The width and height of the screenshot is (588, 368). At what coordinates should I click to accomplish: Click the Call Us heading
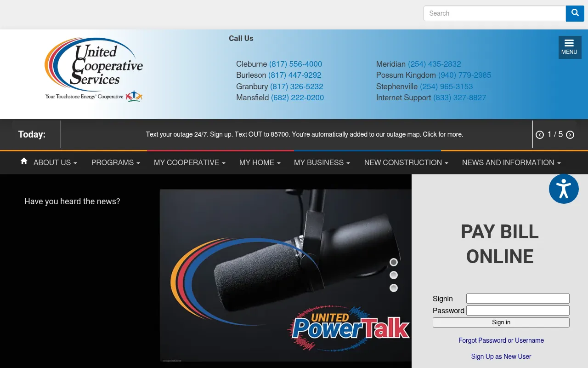pos(241,38)
